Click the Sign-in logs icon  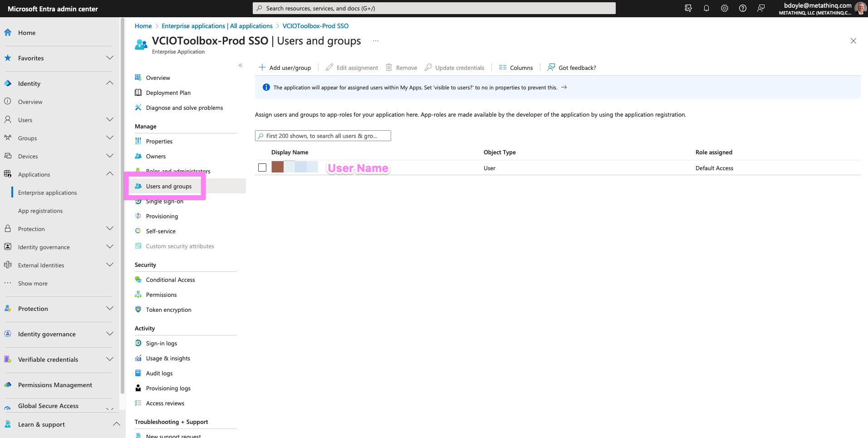pos(138,343)
